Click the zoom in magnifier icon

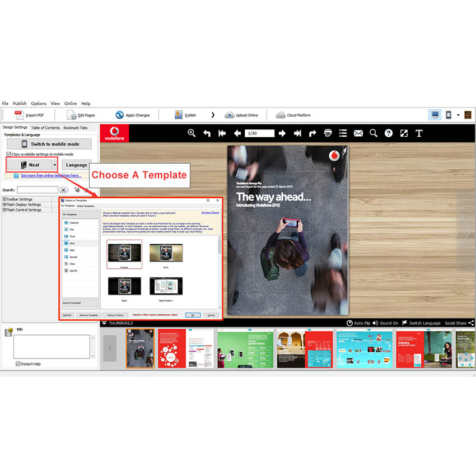tap(192, 133)
